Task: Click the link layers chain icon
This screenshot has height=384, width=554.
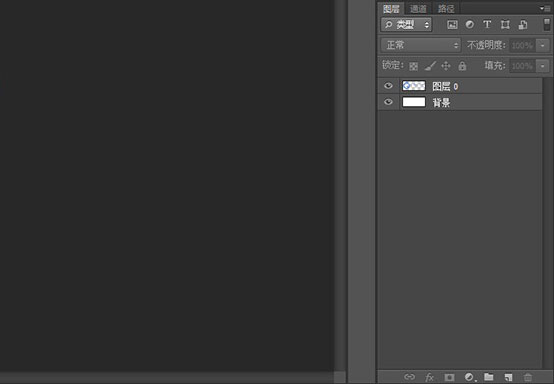Action: (x=409, y=377)
